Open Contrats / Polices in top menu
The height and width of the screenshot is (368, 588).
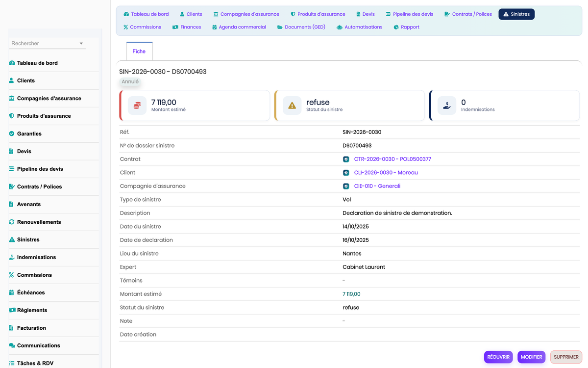[468, 14]
